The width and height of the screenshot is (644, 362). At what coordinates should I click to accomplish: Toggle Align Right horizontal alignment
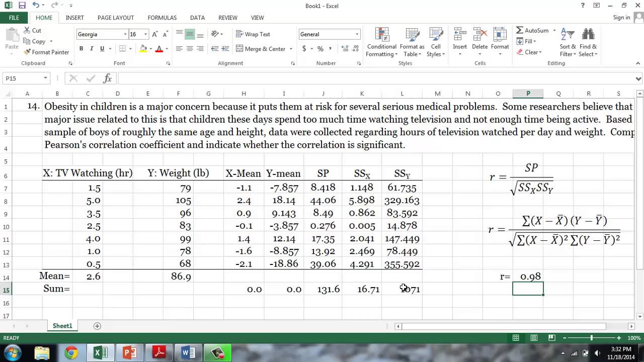(x=200, y=49)
